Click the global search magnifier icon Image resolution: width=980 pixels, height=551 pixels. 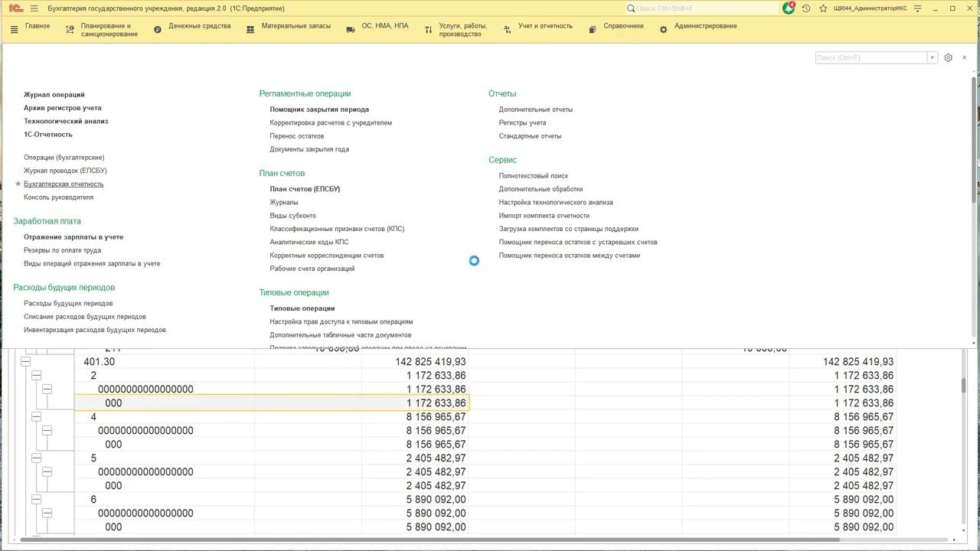631,8
